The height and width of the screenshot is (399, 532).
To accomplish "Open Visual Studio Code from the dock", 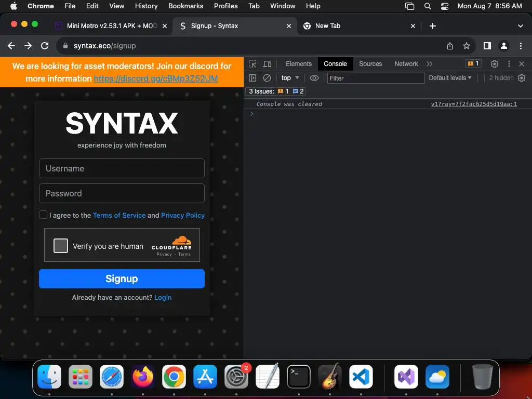I will click(361, 377).
